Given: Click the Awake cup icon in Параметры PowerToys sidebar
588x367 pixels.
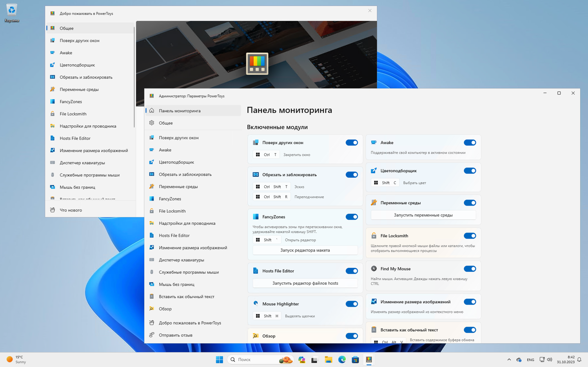Looking at the screenshot, I should tap(152, 150).
